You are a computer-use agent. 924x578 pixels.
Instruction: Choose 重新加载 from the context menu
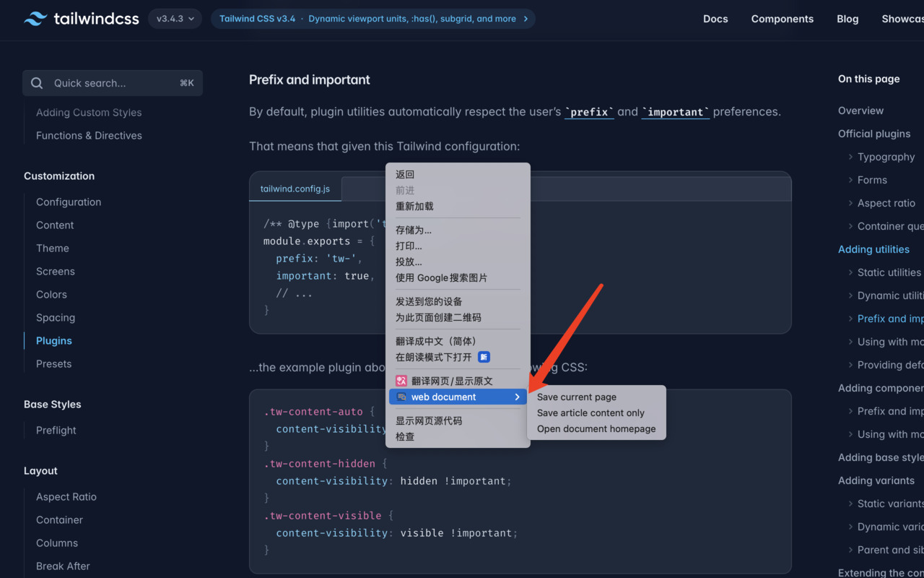tap(458, 206)
